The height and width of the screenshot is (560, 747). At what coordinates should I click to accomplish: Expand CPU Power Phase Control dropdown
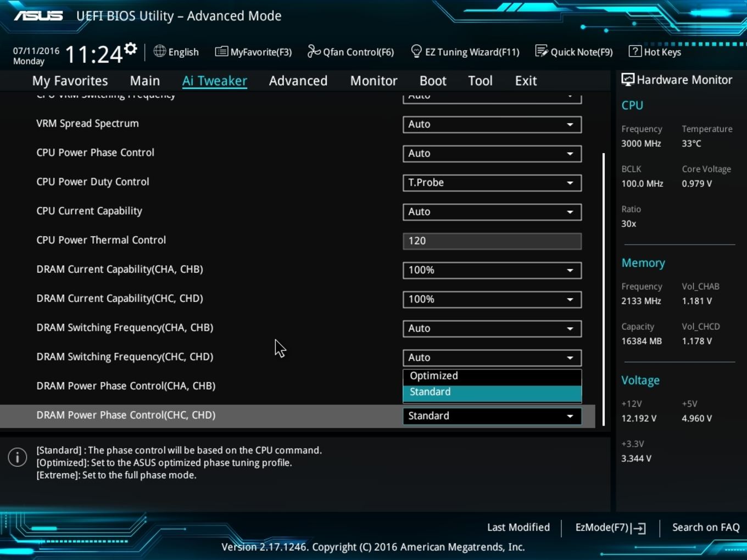click(x=492, y=153)
